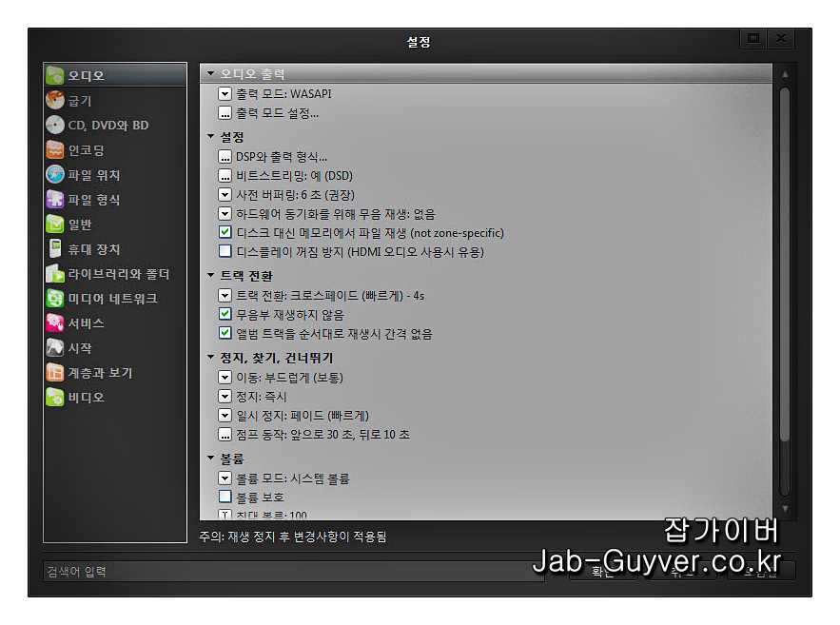840x625 pixels.
Task: Open 점프 동작 ellipsis button
Action: (225, 435)
